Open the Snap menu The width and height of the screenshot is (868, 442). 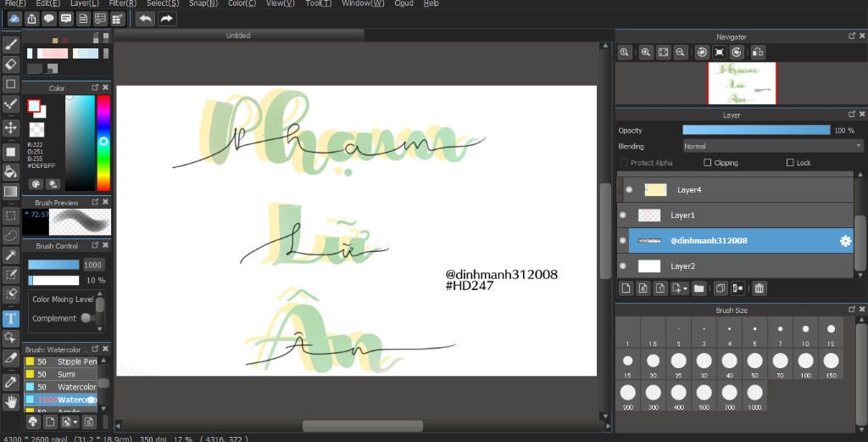point(203,3)
